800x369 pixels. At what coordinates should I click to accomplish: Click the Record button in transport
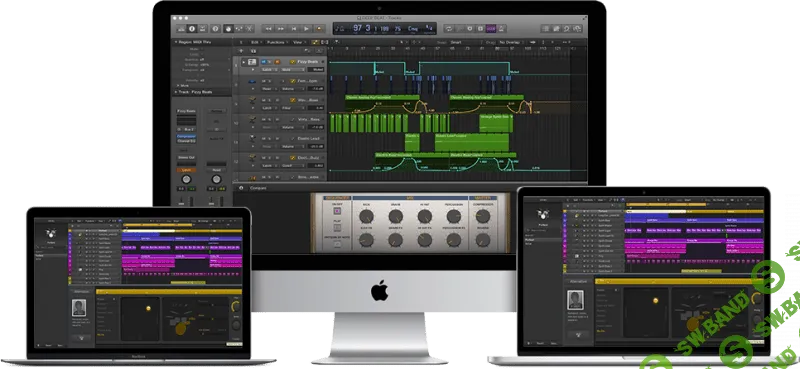coord(319,29)
